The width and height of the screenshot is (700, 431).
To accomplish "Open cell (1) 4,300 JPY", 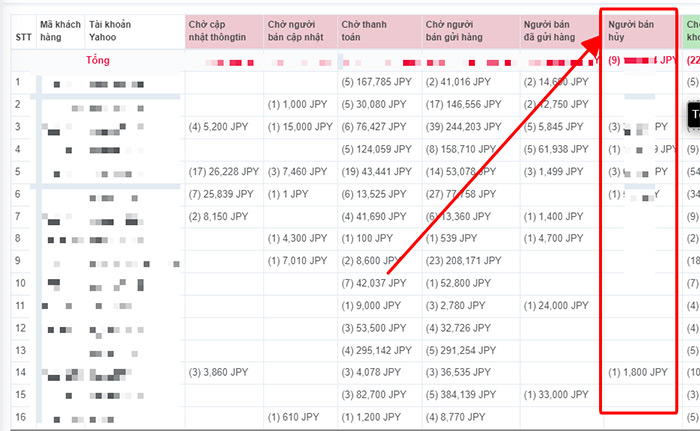I will click(298, 239).
